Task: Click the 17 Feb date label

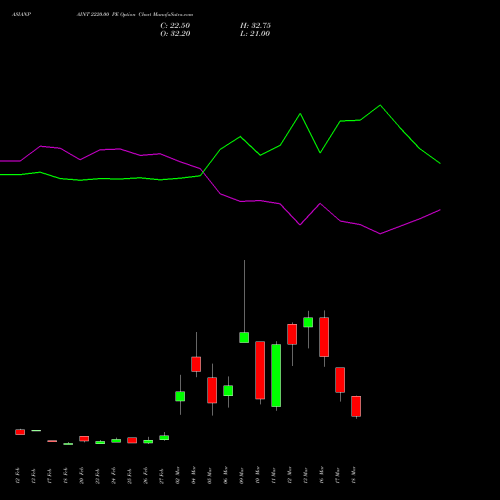Action: pyautogui.click(x=50, y=475)
